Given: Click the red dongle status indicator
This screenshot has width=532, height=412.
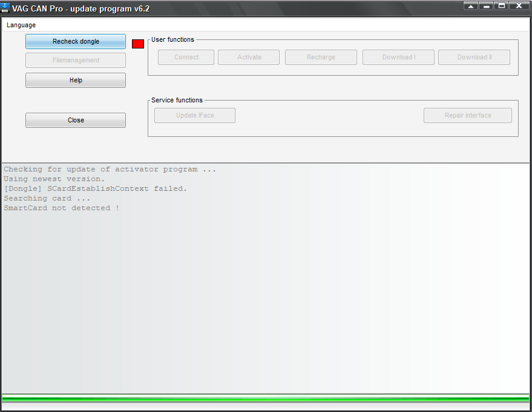Looking at the screenshot, I should click(138, 44).
